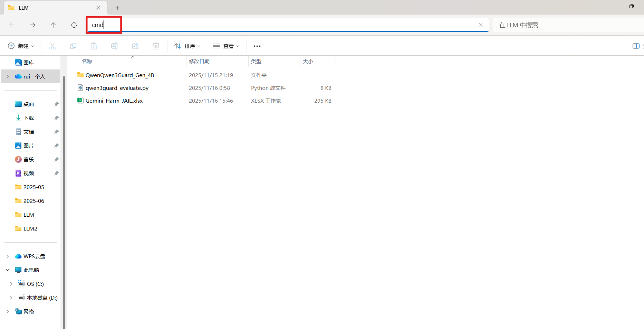Refresh the current folder view
This screenshot has height=329, width=644.
74,25
